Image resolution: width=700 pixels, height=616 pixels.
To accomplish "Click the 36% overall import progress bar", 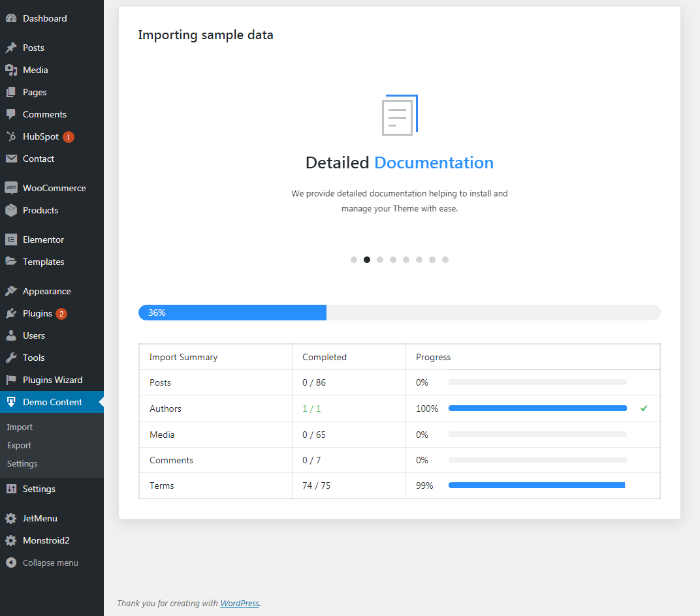I will (399, 313).
